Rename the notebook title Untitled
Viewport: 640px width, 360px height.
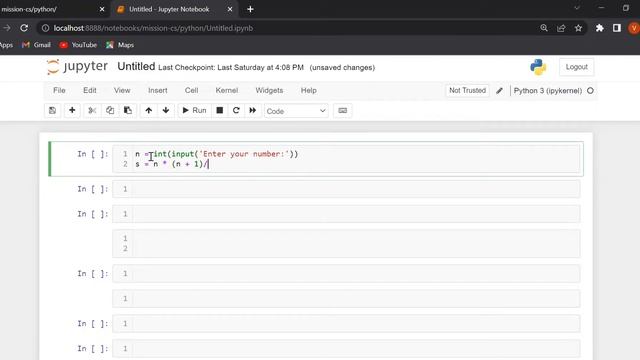point(136,67)
